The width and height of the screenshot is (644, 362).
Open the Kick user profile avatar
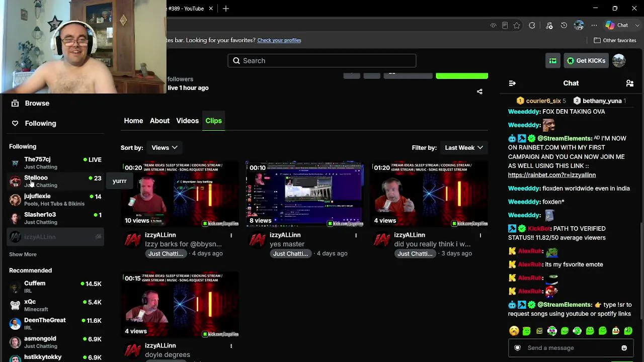(x=619, y=61)
